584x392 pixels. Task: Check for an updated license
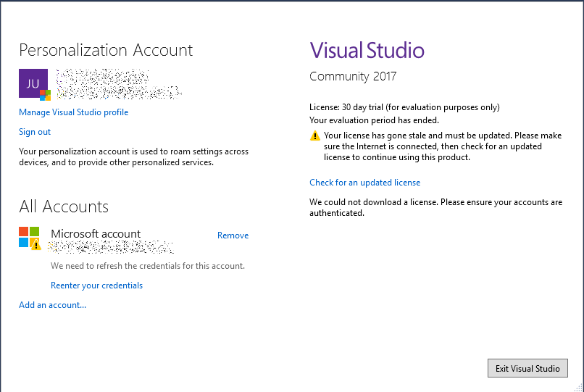coord(364,183)
